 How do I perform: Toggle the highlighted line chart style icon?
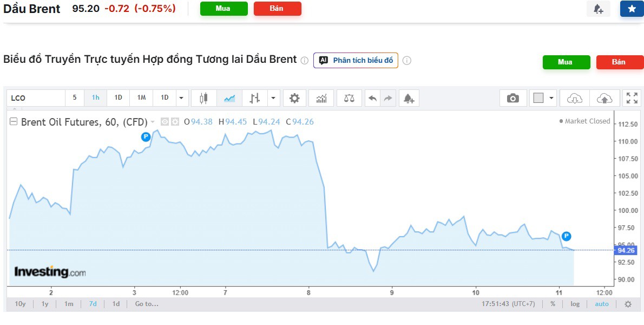229,98
